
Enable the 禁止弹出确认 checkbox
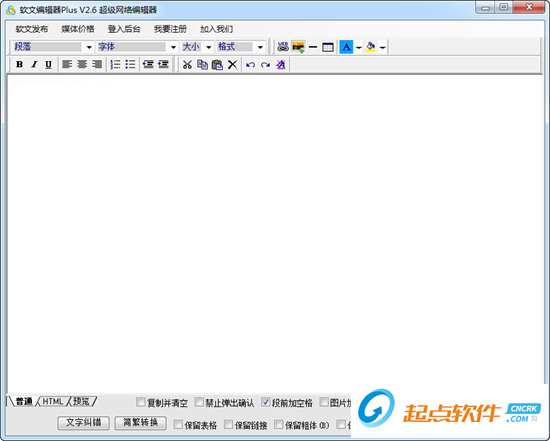click(x=199, y=402)
